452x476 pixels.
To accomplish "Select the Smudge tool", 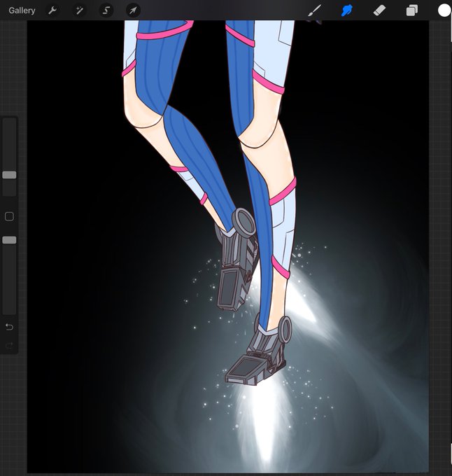I will (347, 10).
